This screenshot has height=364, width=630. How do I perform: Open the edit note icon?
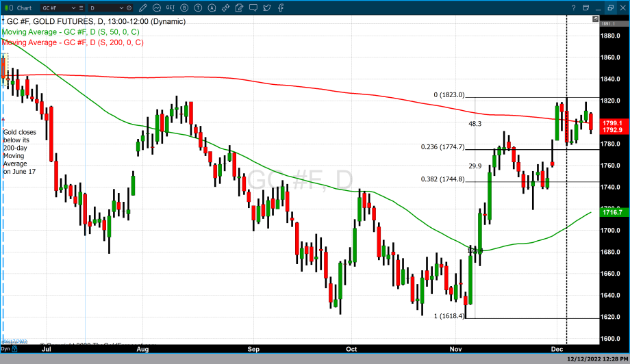point(239,8)
